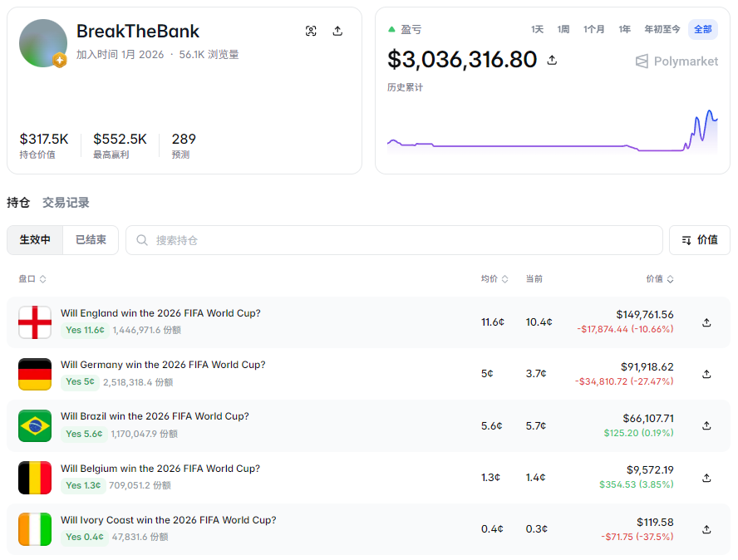The image size is (738, 560).
Task: Click the $149,761.56 value
Action: click(x=645, y=314)
